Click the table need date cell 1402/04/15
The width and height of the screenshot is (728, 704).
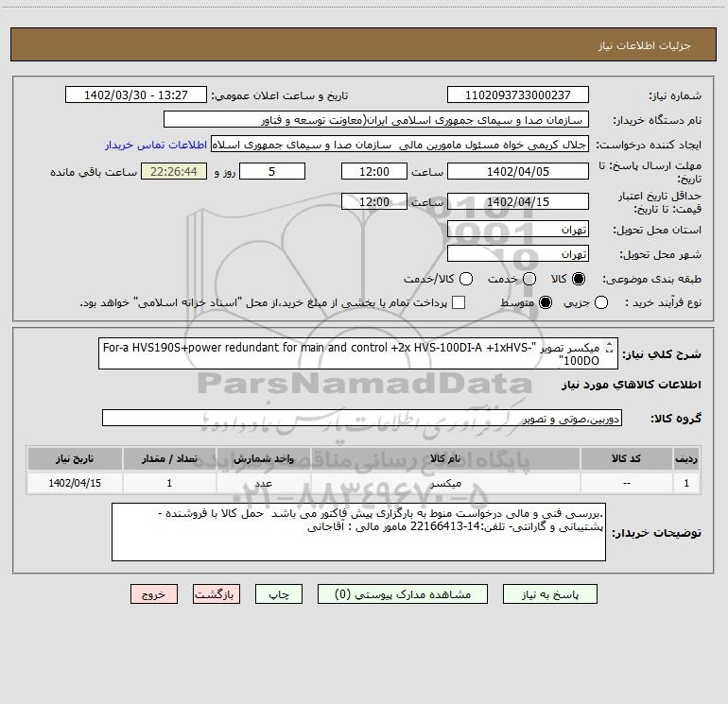click(75, 483)
